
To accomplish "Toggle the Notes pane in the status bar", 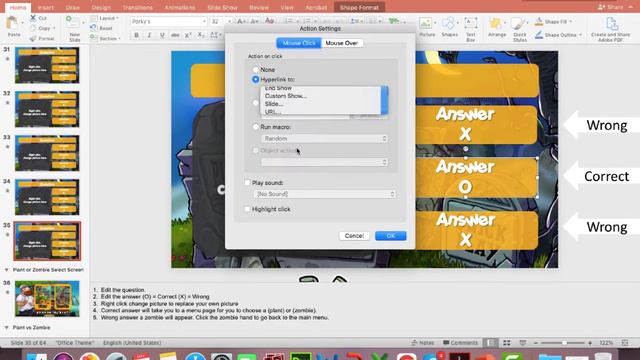I will [x=422, y=343].
